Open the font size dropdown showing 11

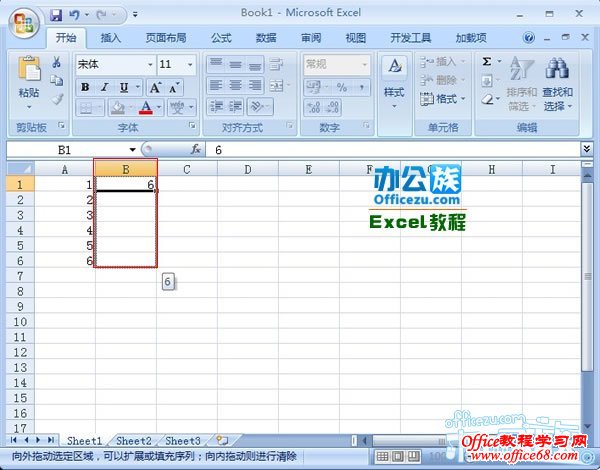pos(190,64)
